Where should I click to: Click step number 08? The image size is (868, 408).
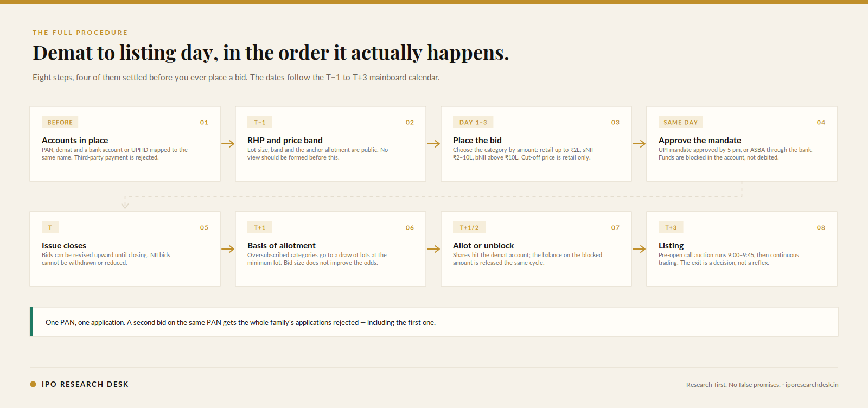821,228
